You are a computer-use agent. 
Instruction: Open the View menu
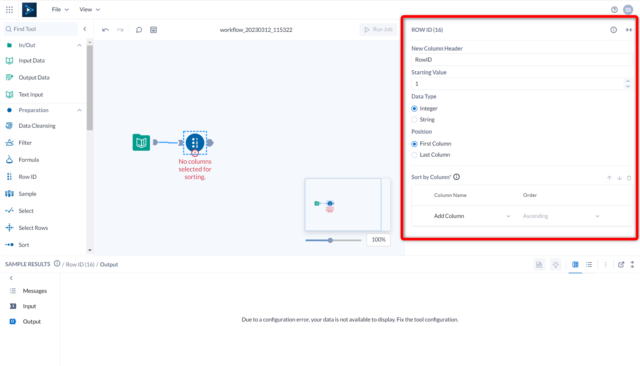point(89,9)
